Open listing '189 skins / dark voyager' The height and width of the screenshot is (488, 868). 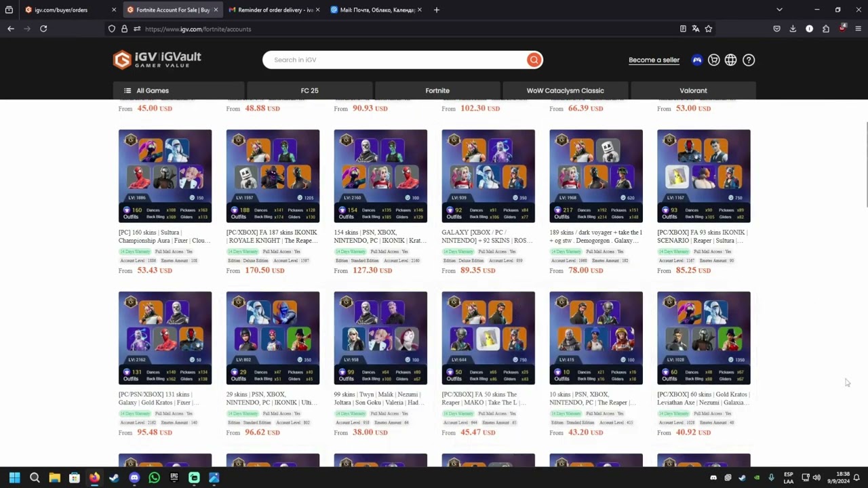pos(596,237)
